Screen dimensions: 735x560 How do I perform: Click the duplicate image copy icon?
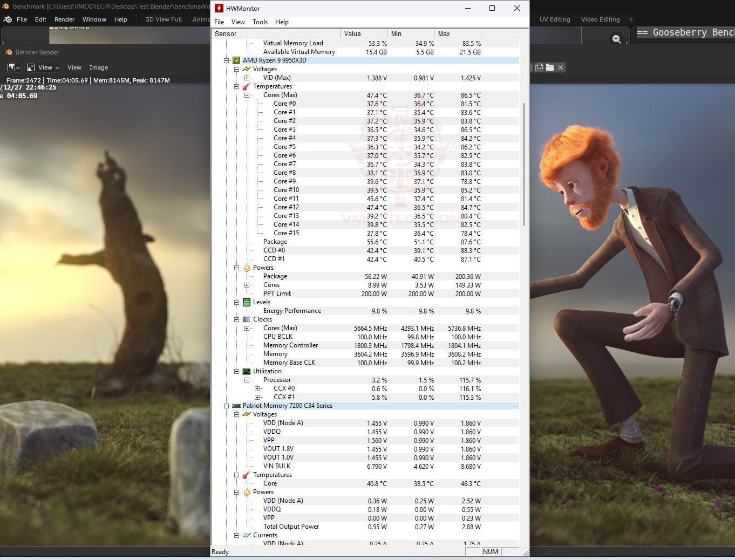coord(539,67)
